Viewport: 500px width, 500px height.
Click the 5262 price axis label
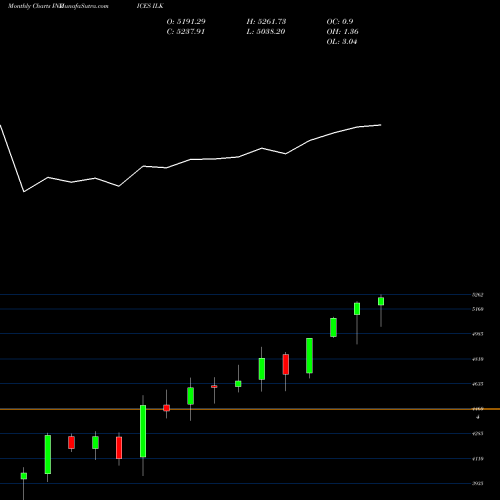478,295
